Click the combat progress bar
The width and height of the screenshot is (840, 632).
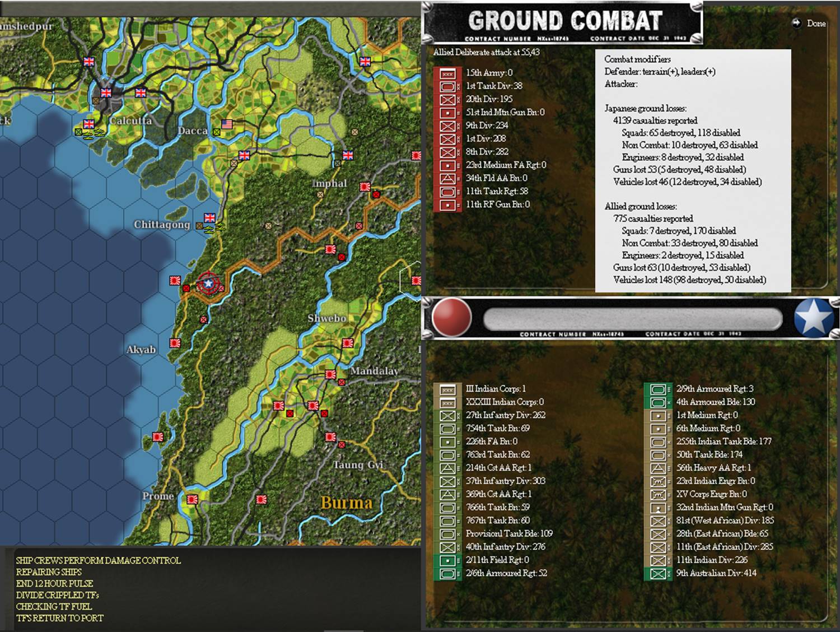point(633,318)
